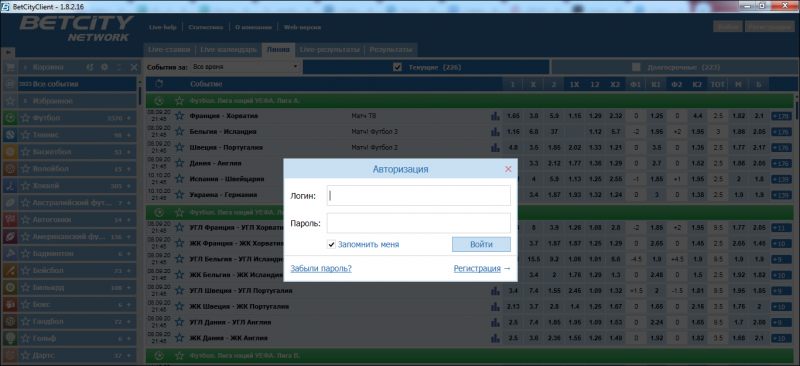The image size is (800, 366).
Task: Expand the Гандбол category with plus
Action: (129, 321)
